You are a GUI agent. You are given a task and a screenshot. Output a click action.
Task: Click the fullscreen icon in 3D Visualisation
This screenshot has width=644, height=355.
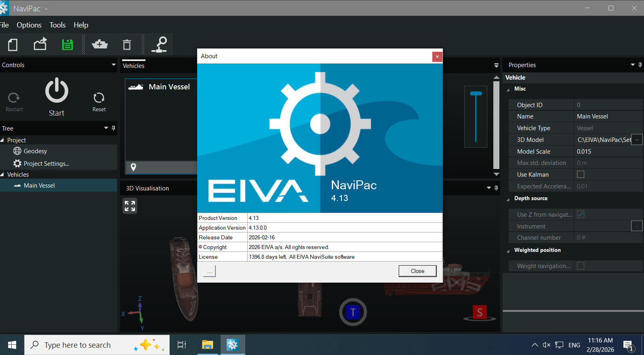(x=130, y=206)
